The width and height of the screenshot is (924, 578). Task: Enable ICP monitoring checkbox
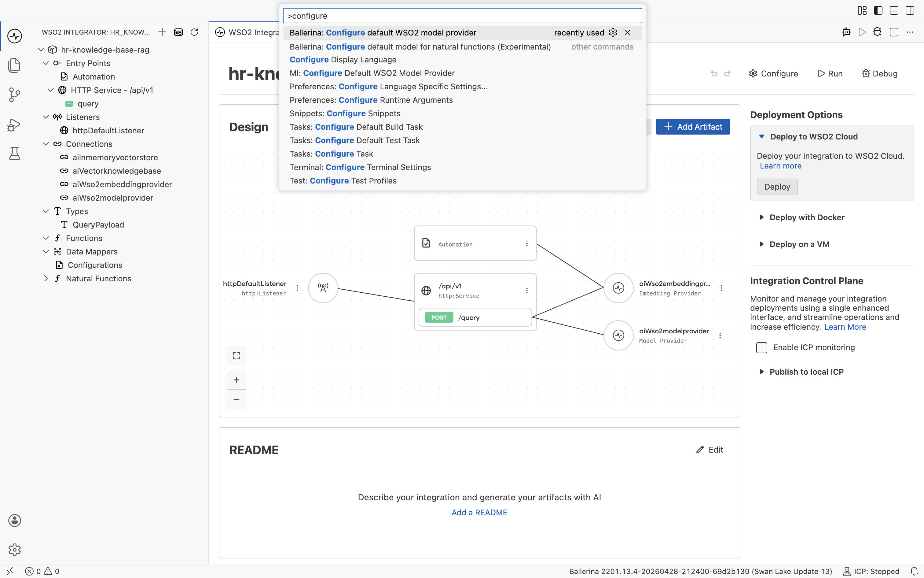pos(762,347)
